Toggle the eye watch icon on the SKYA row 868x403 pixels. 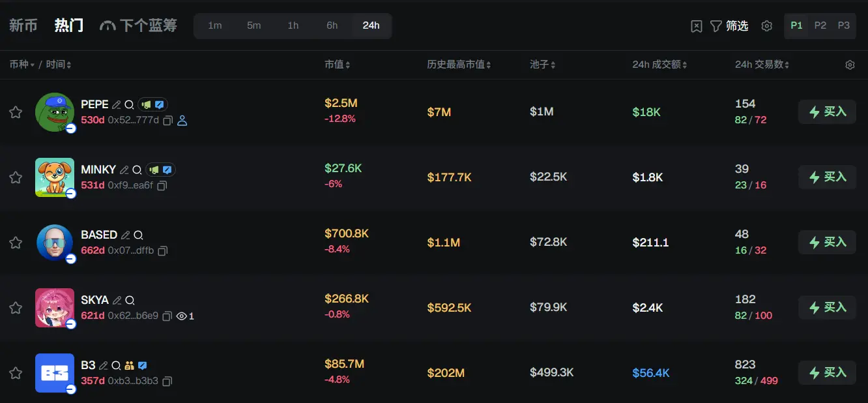click(182, 316)
